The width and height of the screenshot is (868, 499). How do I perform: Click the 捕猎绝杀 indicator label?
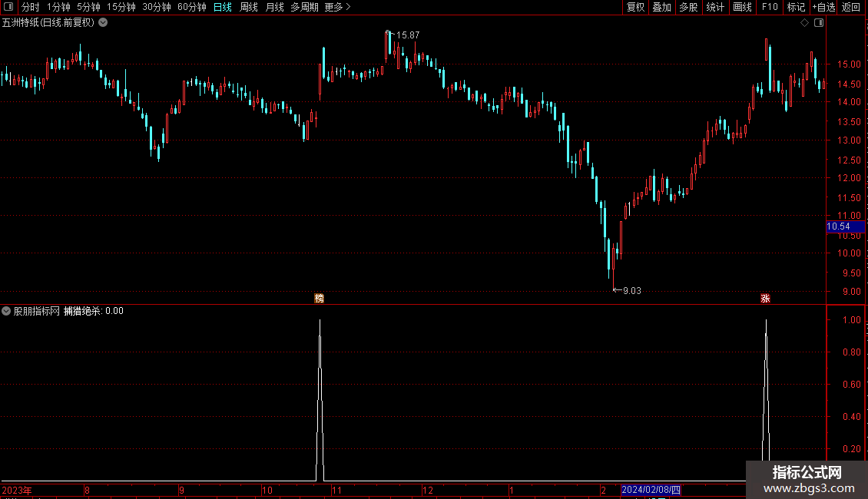pos(82,311)
